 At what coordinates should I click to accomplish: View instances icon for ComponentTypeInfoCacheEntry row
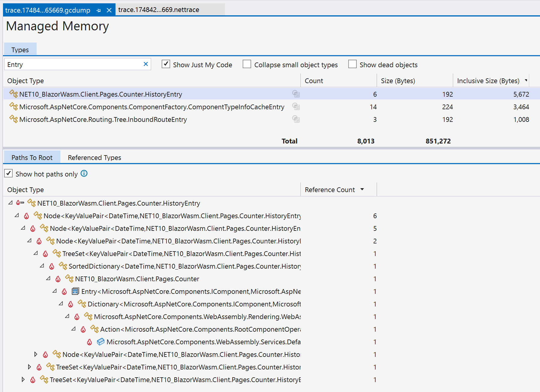point(296,107)
